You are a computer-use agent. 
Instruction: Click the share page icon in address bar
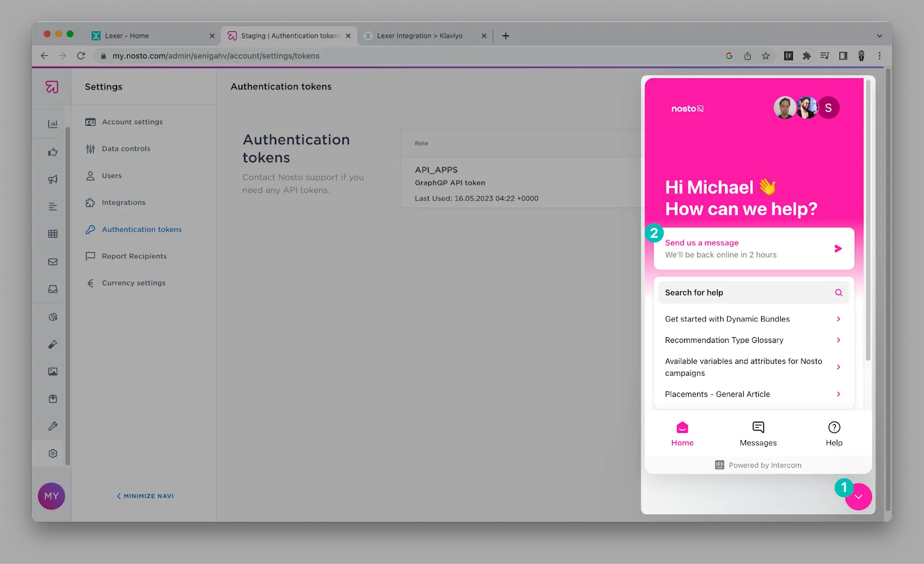747,56
